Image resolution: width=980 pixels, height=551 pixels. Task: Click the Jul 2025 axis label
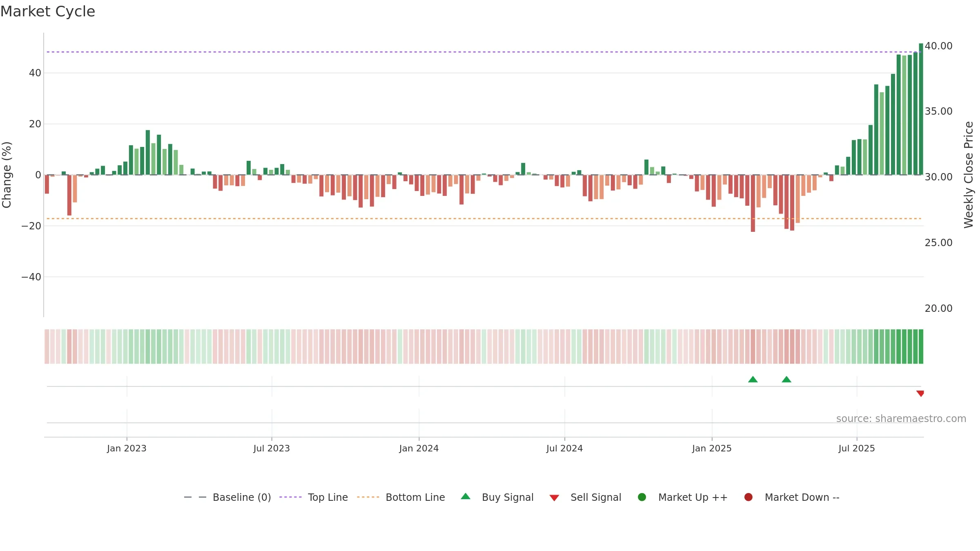[857, 448]
